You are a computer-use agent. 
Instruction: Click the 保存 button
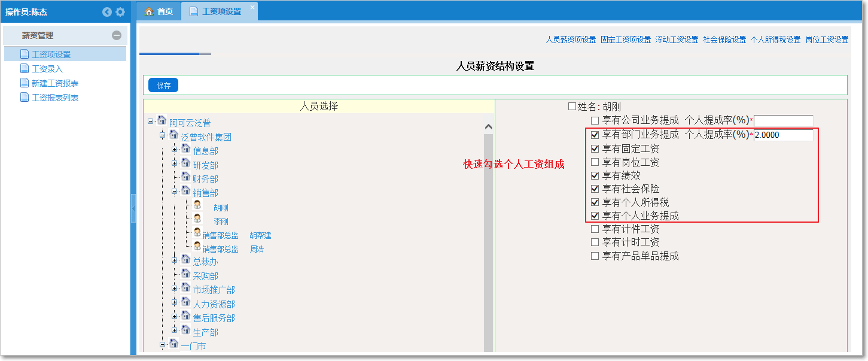point(163,86)
